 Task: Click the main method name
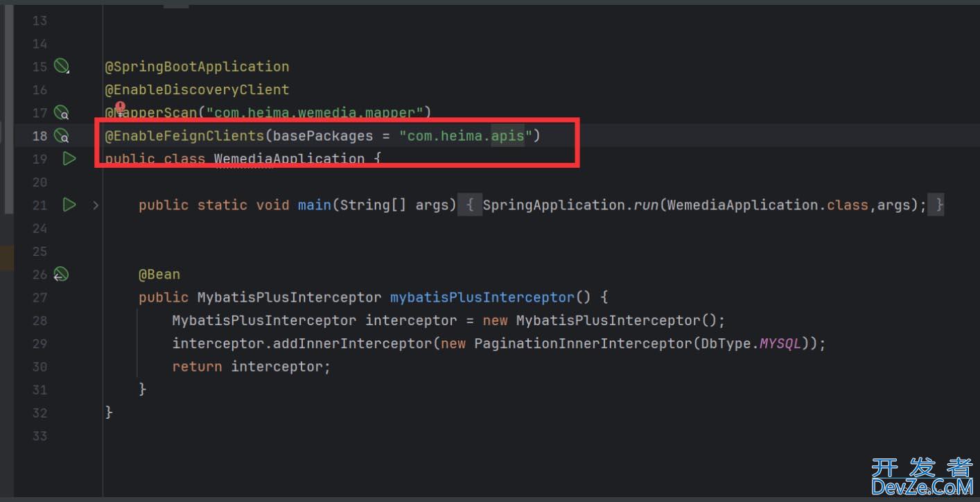[x=315, y=205]
